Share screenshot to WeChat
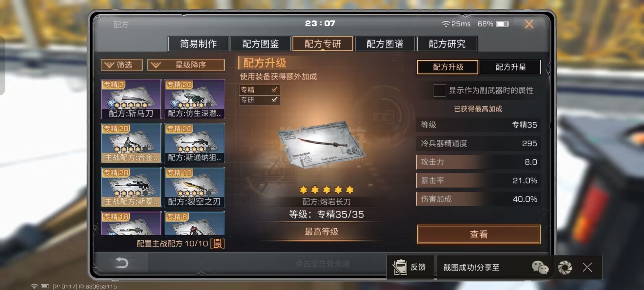This screenshot has width=644, height=290. 540,268
